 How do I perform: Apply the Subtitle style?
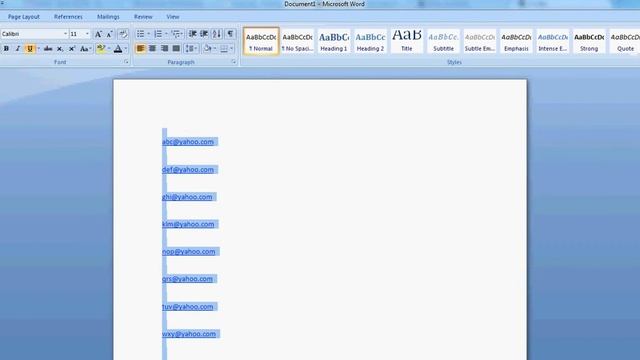443,41
